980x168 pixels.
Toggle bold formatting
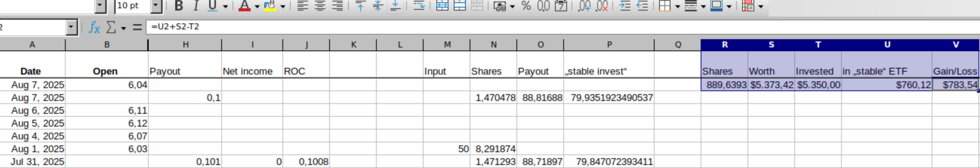coord(179,6)
